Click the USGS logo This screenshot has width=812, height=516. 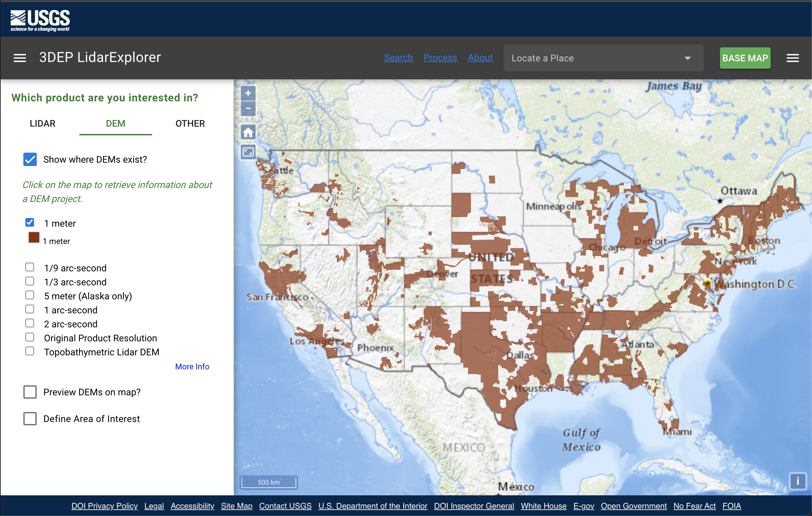coord(40,20)
